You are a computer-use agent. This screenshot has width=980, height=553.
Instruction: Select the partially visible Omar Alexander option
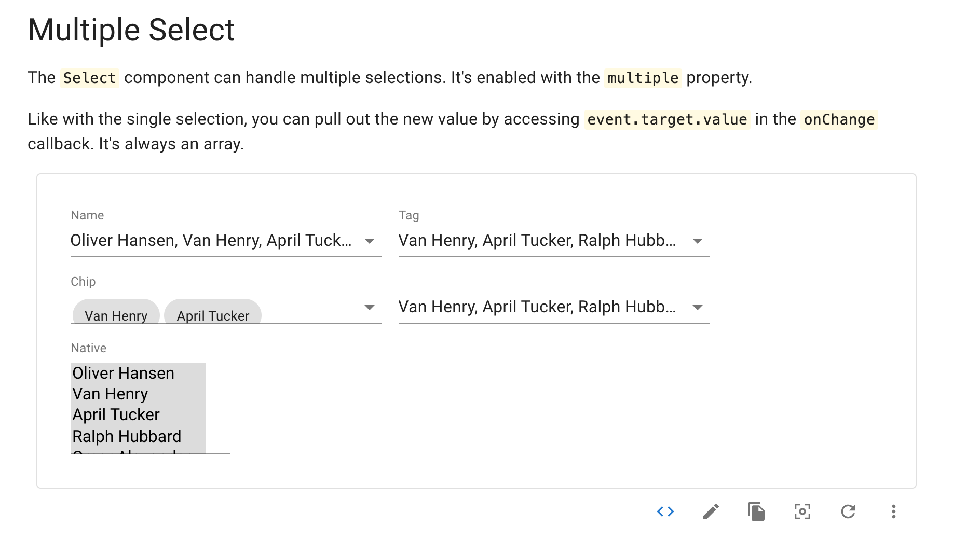[x=130, y=454]
